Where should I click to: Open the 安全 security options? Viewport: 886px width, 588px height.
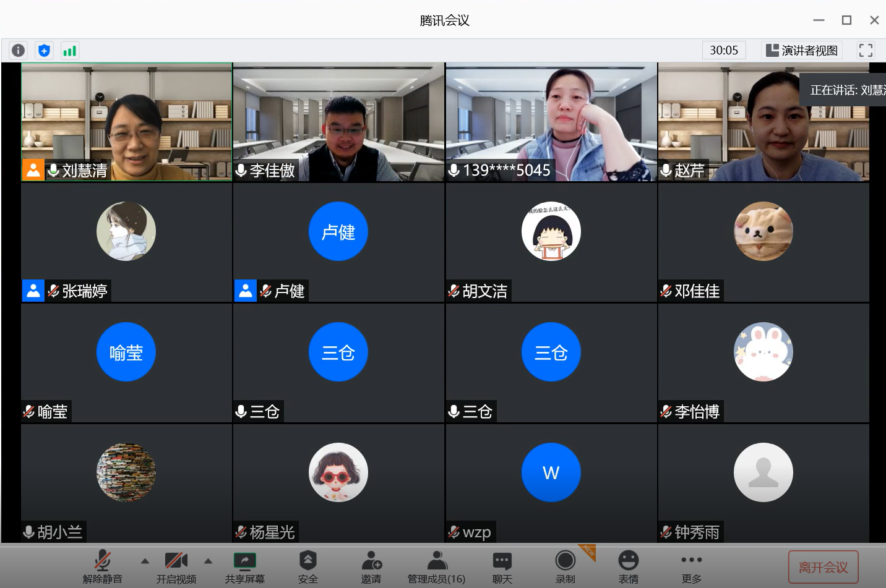click(308, 566)
